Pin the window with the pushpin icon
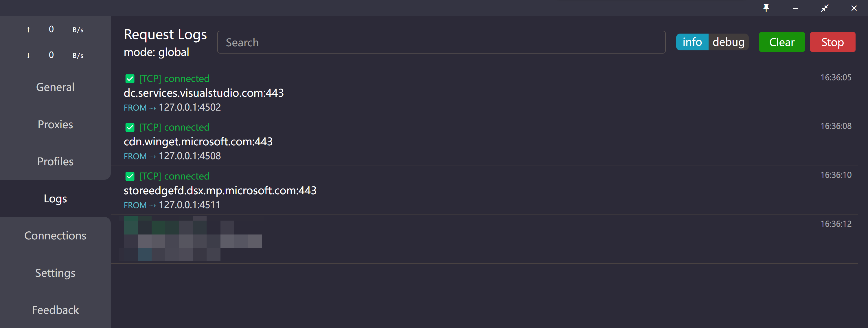This screenshot has height=328, width=868. point(766,8)
